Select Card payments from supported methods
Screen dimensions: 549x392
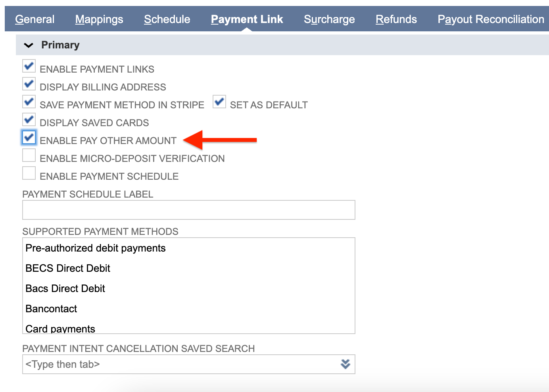click(x=60, y=329)
